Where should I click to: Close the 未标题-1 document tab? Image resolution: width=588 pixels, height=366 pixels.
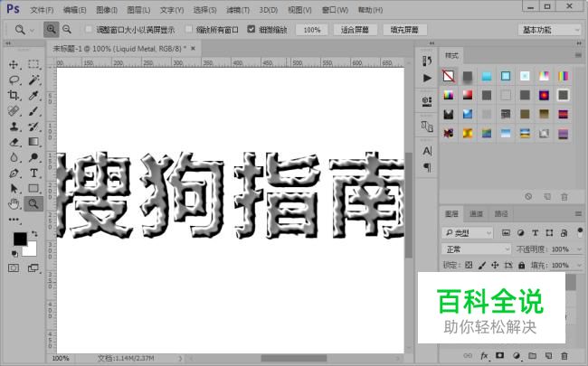coord(193,48)
